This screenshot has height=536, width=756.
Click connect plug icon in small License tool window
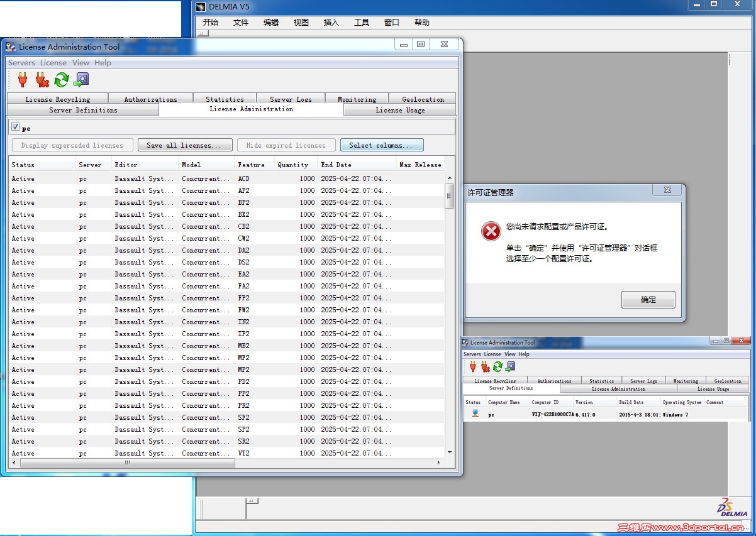click(x=472, y=366)
